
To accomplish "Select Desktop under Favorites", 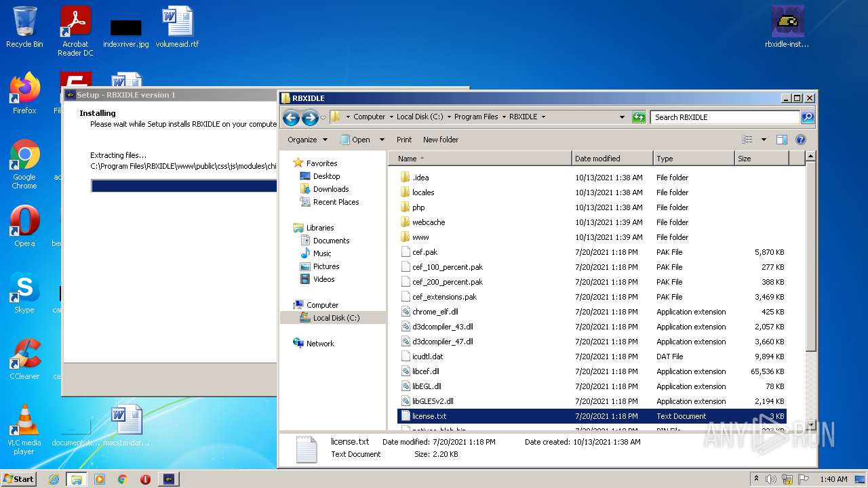I will (326, 176).
